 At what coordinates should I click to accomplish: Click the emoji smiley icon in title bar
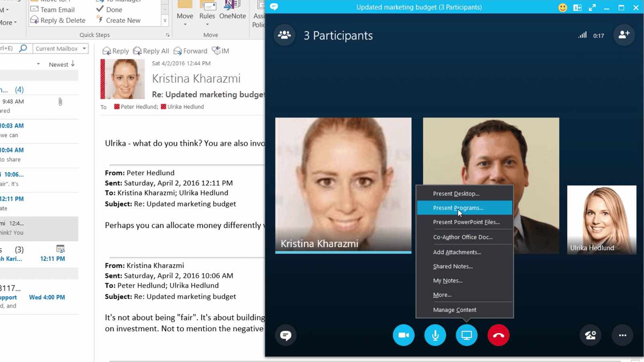point(562,7)
